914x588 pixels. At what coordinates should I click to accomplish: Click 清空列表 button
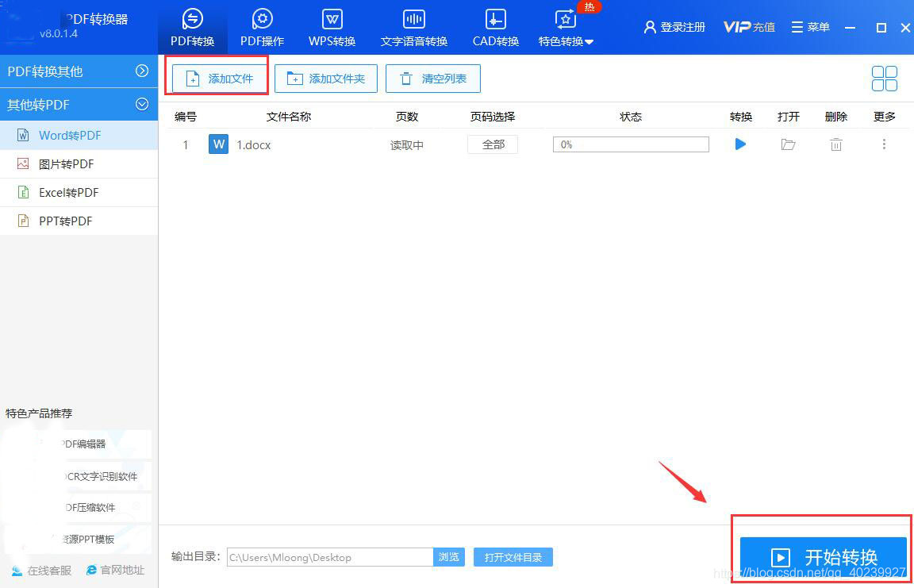pyautogui.click(x=433, y=79)
